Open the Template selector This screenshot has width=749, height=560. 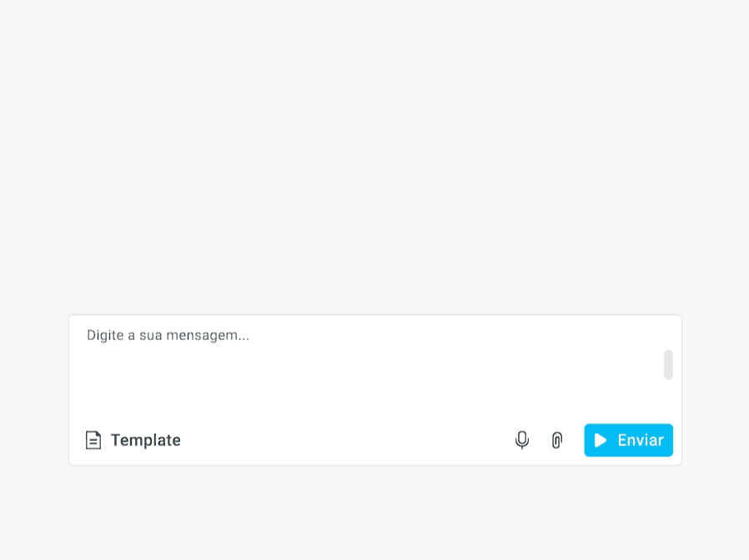[132, 440]
